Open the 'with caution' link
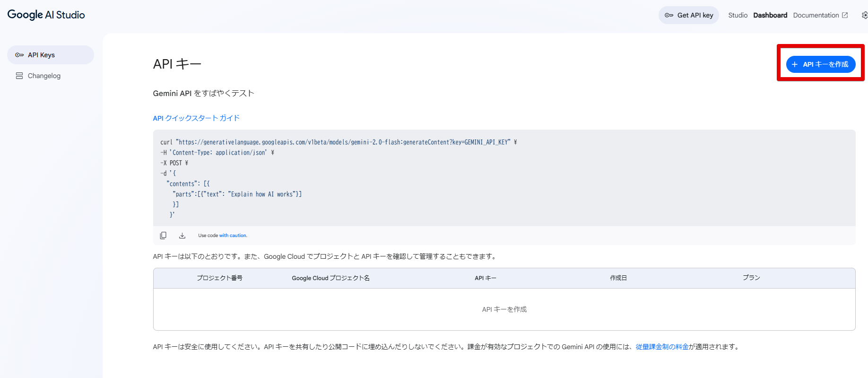This screenshot has height=378, width=868. [233, 236]
